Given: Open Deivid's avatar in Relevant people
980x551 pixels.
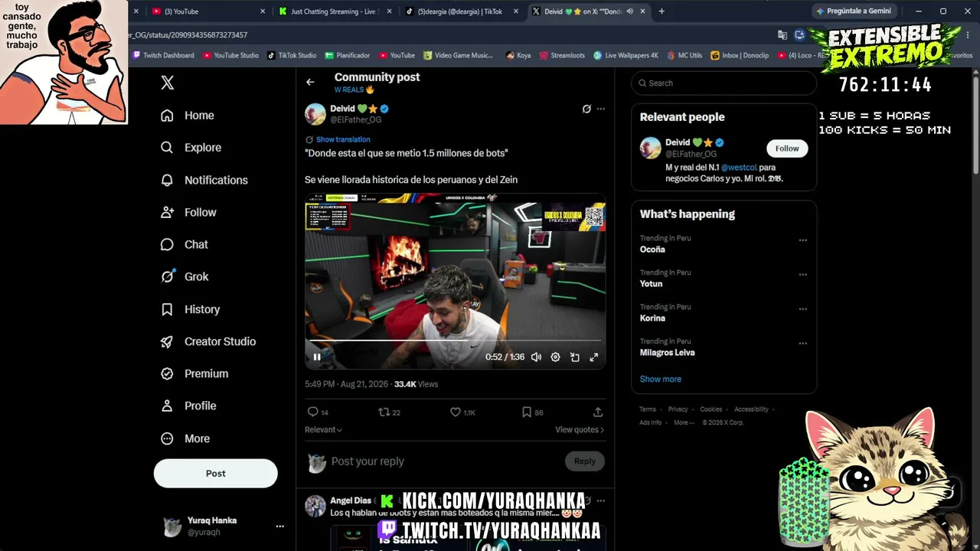Looking at the screenshot, I should pyautogui.click(x=651, y=148).
